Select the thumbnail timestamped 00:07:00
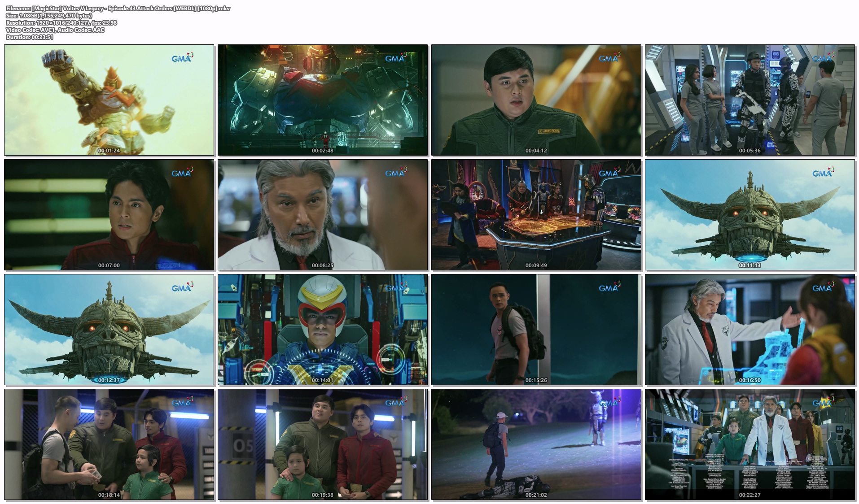Screen dimensions: 859x504 (x=109, y=215)
